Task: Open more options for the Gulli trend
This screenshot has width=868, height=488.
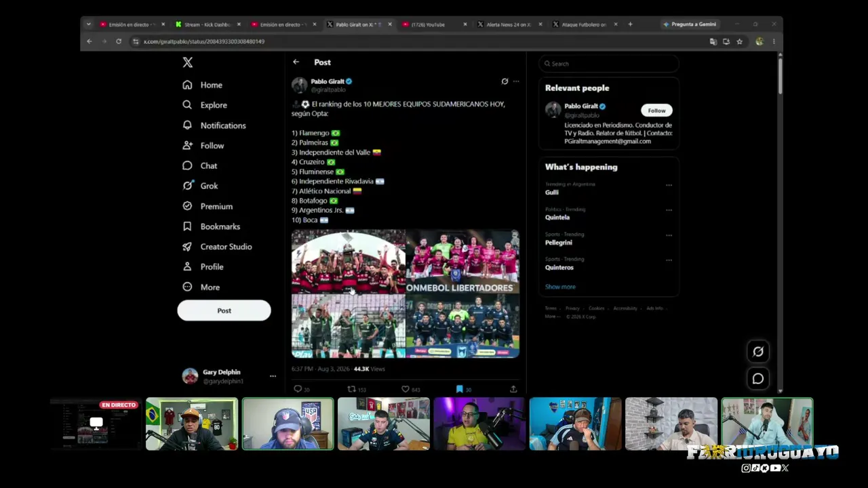Action: click(x=669, y=185)
